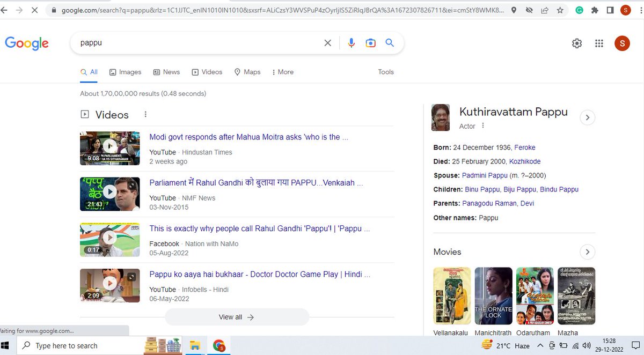Play 2:09 Infobells video thumbnail
644x355 pixels.
click(x=110, y=285)
